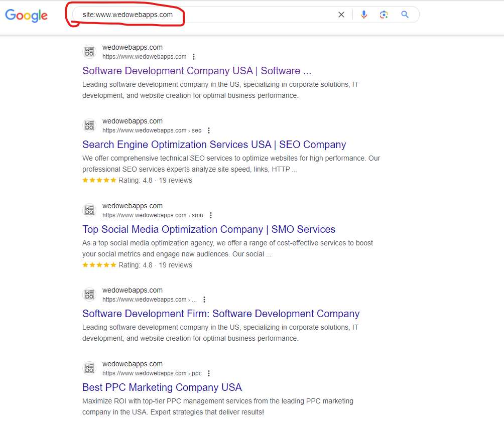Click the favicon beside the SMO Services result
The height and width of the screenshot is (425, 504).
(x=89, y=210)
